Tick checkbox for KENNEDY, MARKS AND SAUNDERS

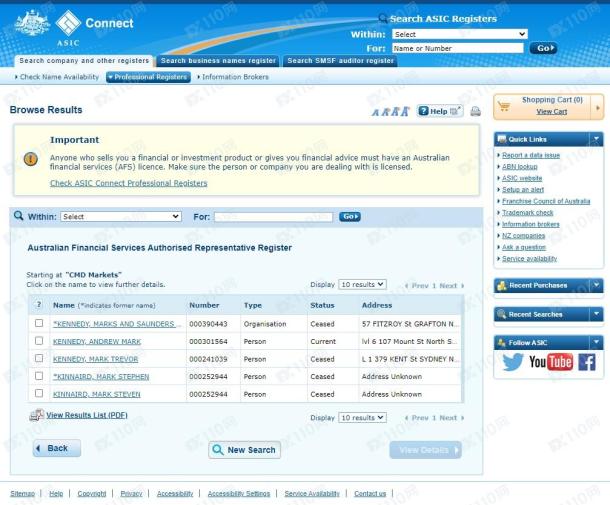tap(39, 323)
